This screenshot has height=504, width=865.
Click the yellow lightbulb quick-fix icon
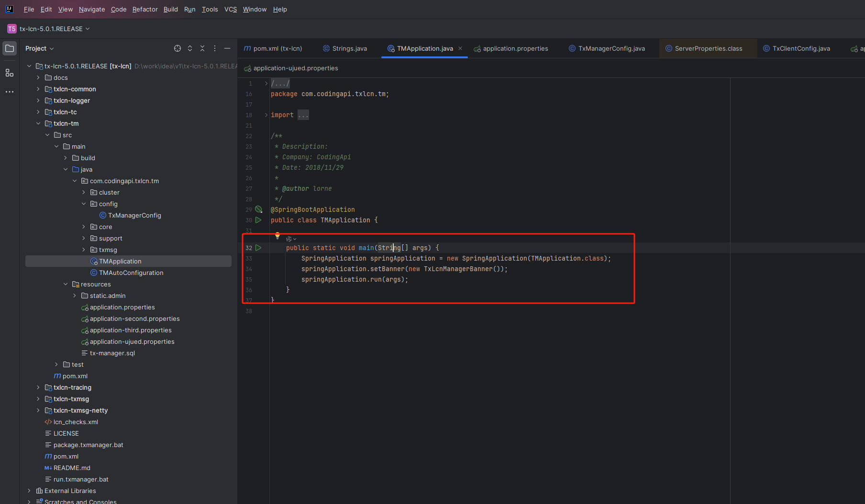point(277,235)
